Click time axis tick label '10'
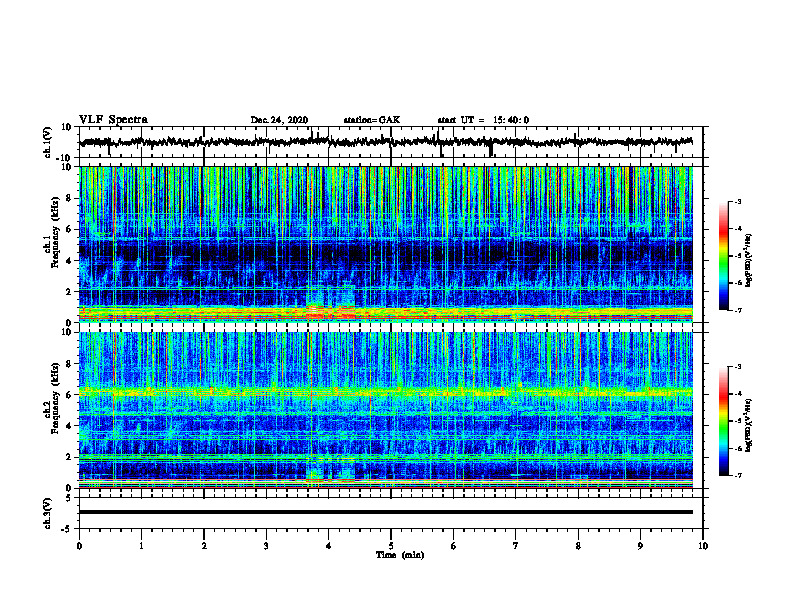Image resolution: width=792 pixels, height=612 pixels. click(703, 546)
